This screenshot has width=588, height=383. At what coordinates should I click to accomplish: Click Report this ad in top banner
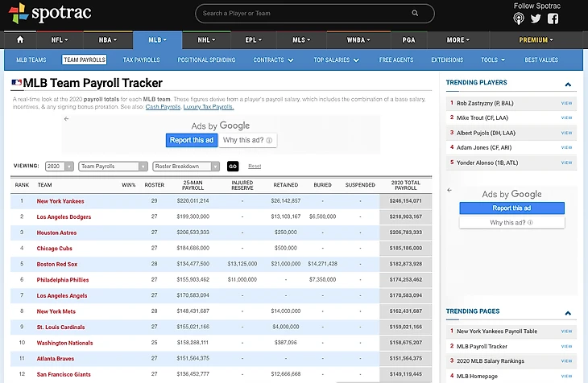[192, 140]
